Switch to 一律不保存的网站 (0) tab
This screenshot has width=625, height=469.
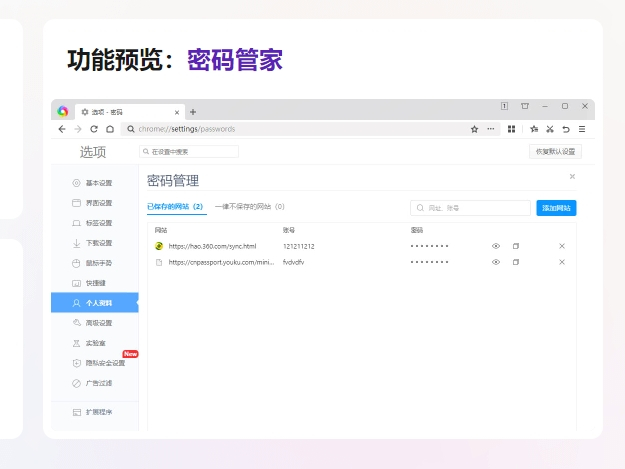coord(250,206)
